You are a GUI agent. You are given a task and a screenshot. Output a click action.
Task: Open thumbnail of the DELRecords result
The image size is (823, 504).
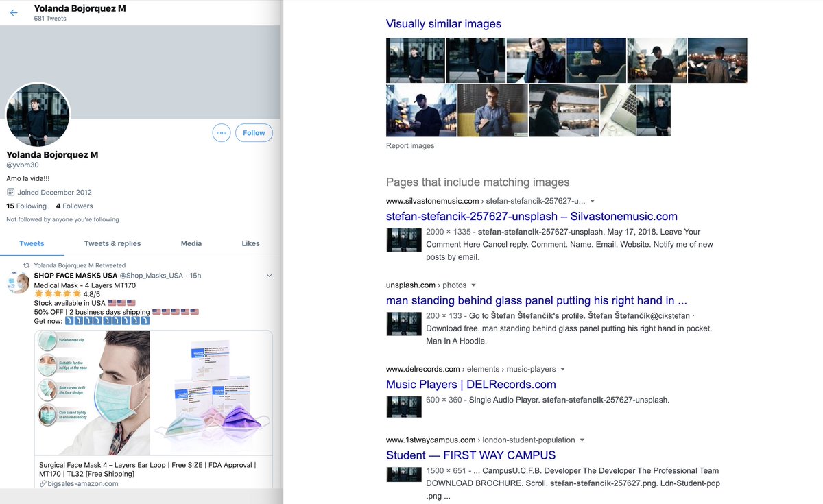coord(404,406)
